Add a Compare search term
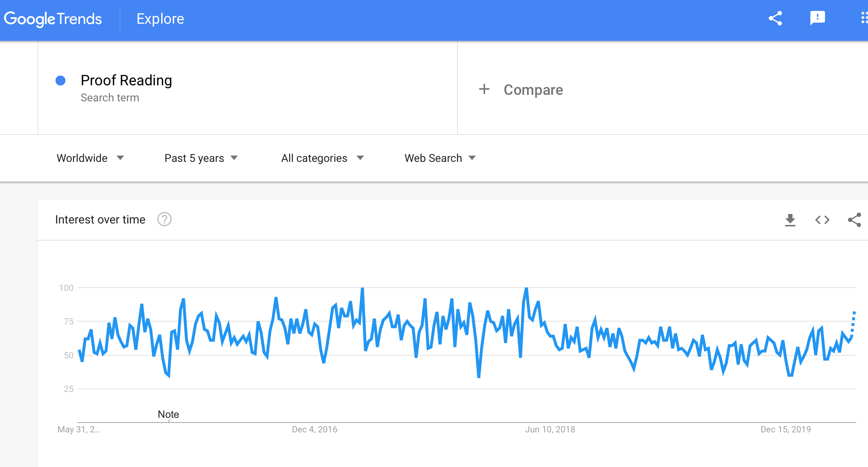This screenshot has width=868, height=467. tap(533, 90)
